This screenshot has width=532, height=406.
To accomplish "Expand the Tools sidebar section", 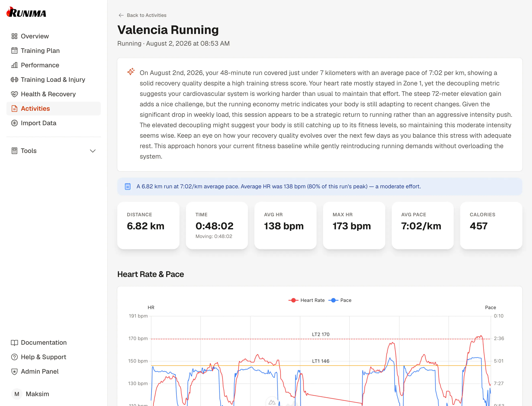I will 54,151.
